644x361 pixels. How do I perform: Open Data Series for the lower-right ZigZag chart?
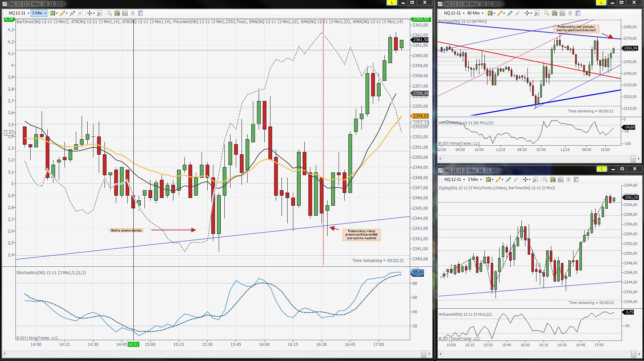pos(553,179)
